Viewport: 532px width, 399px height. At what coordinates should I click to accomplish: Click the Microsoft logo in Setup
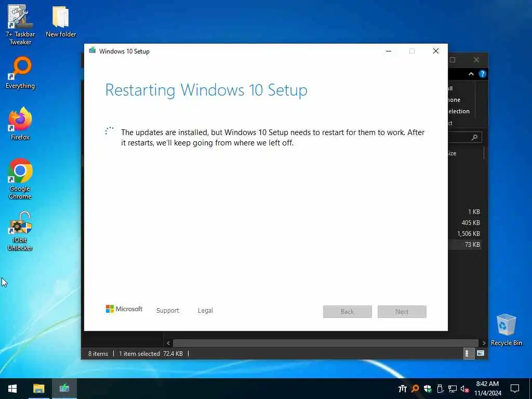[124, 309]
